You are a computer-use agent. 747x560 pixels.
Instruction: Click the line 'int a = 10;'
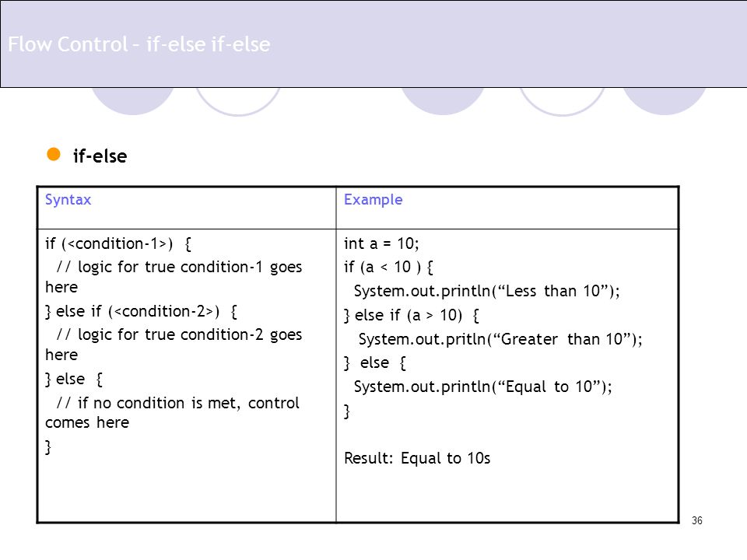tap(381, 243)
